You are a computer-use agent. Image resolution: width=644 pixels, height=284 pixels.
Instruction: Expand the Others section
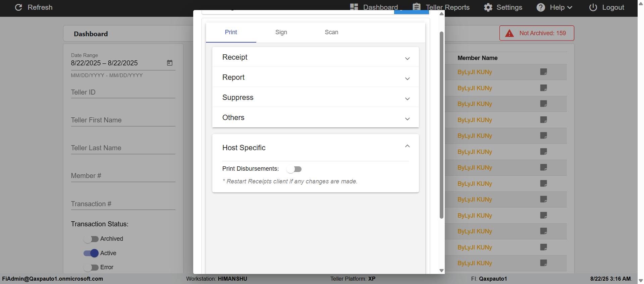[x=316, y=117]
